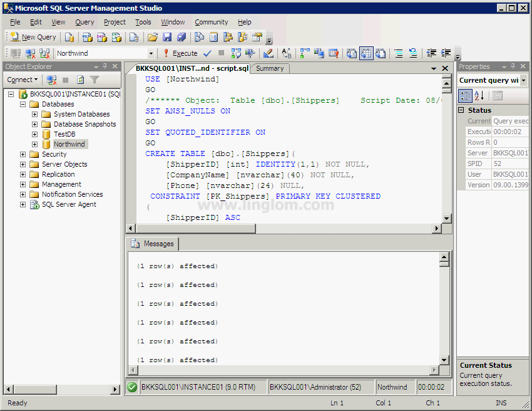The width and height of the screenshot is (532, 411).
Task: Open the Connect dropdown in Object Explorer
Action: 23,80
